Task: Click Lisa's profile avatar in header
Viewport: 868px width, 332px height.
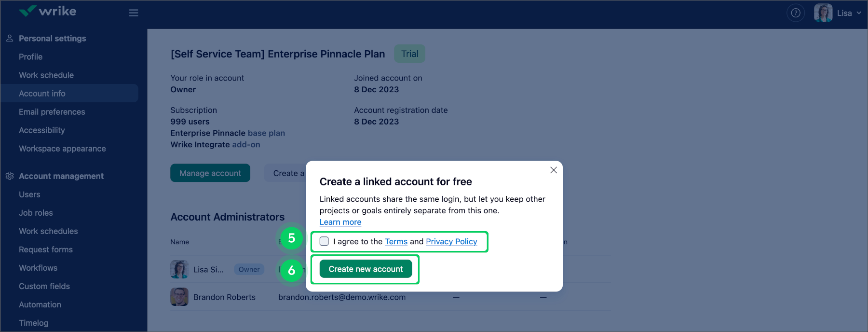Action: 823,13
